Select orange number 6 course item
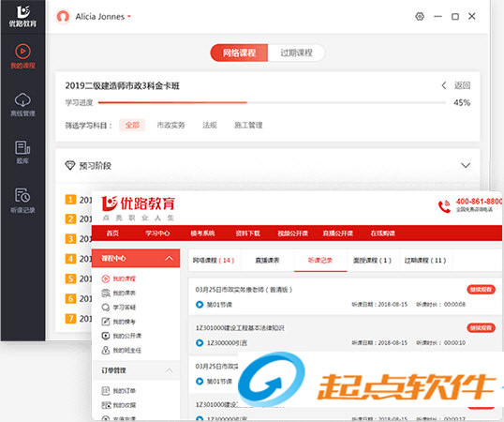The image size is (504, 422). click(x=70, y=298)
